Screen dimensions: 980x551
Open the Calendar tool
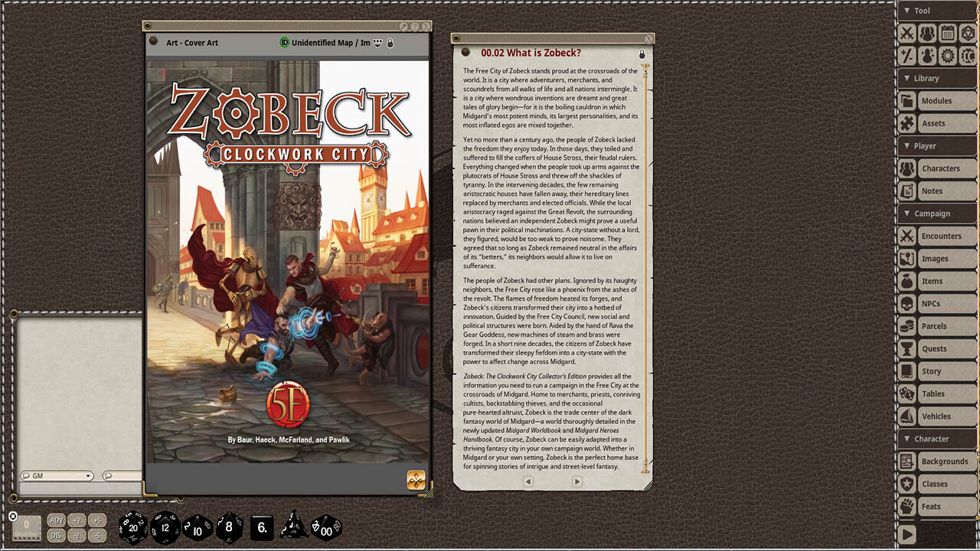(946, 33)
